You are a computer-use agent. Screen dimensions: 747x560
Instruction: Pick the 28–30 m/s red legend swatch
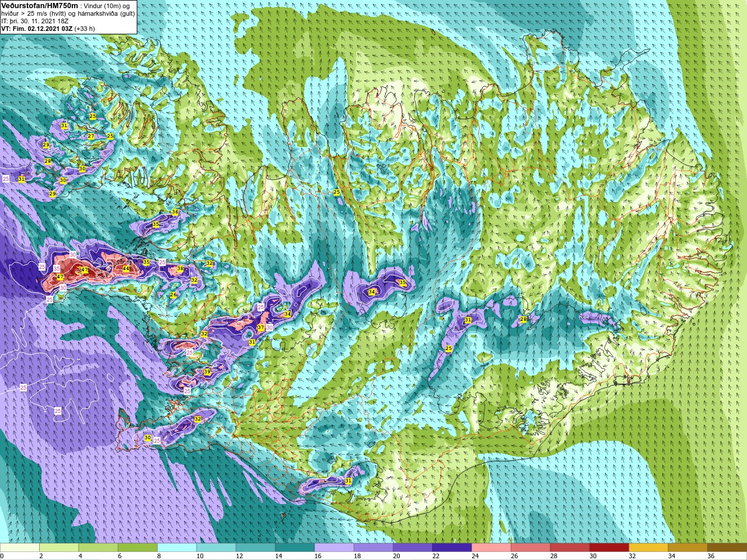coord(570,548)
